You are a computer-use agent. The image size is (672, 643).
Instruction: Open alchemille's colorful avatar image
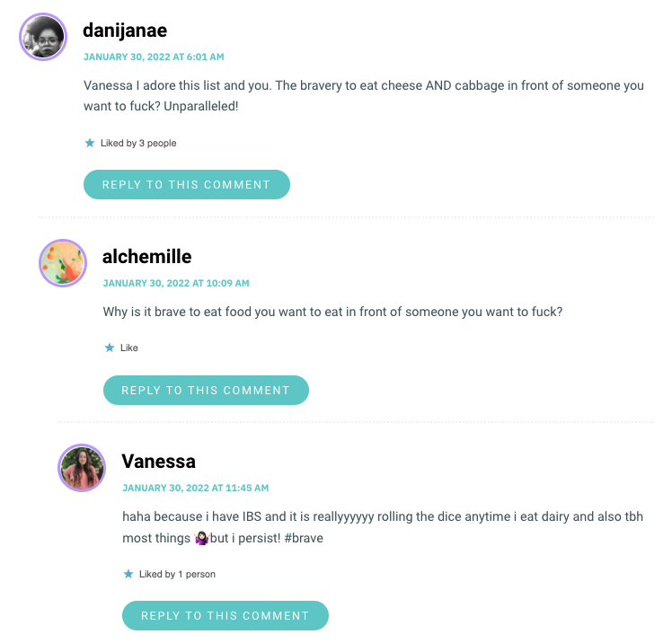[63, 263]
